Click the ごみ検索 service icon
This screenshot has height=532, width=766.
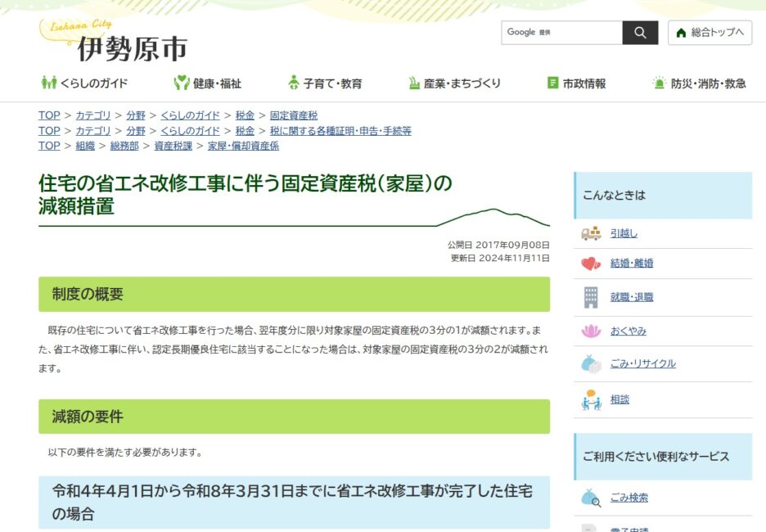pyautogui.click(x=591, y=498)
